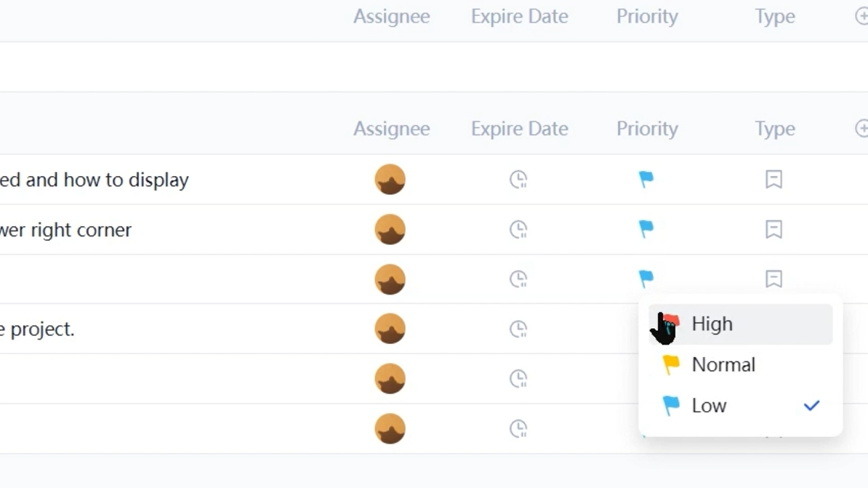868x488 pixels.
Task: Click the bookmark Type icon on the third row
Action: tap(773, 279)
